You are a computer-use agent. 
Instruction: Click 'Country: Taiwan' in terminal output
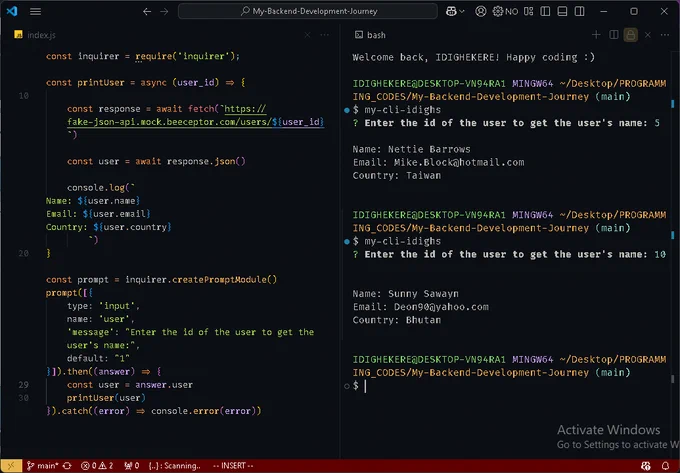pyautogui.click(x=396, y=176)
